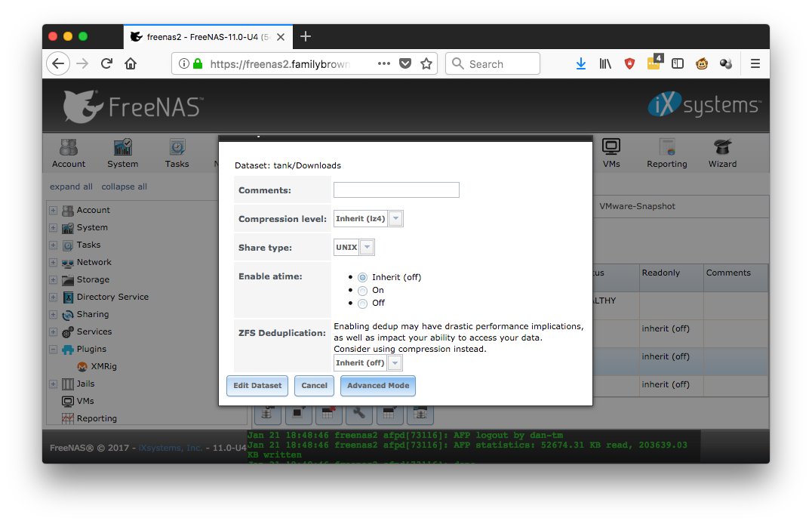Open the Firefox library
812x524 pixels.
click(x=605, y=63)
